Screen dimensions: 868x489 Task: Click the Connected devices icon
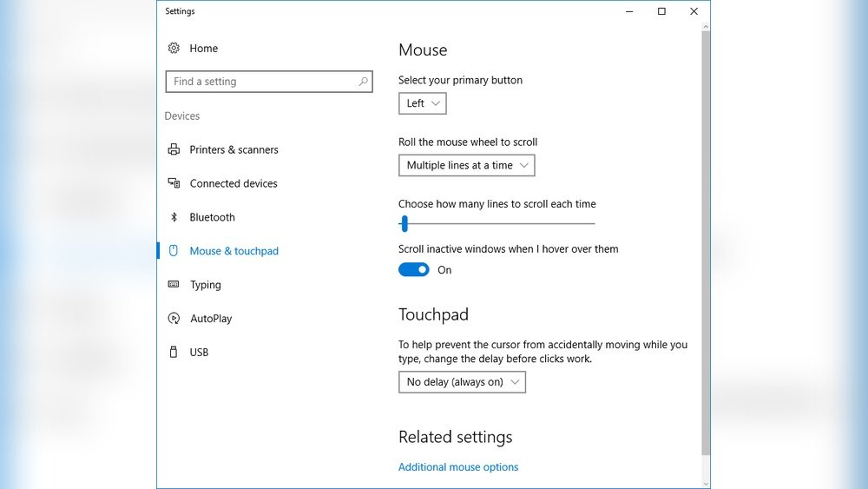(174, 183)
